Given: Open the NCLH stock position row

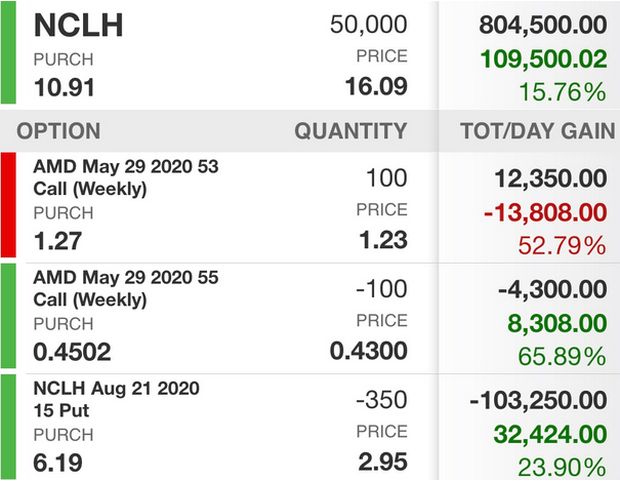Looking at the screenshot, I should tap(310, 53).
